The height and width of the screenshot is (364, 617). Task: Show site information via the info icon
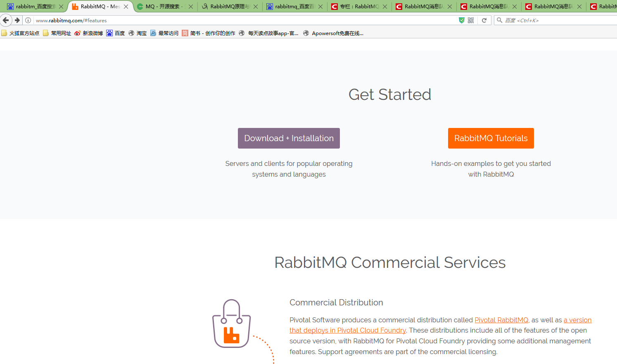point(28,20)
